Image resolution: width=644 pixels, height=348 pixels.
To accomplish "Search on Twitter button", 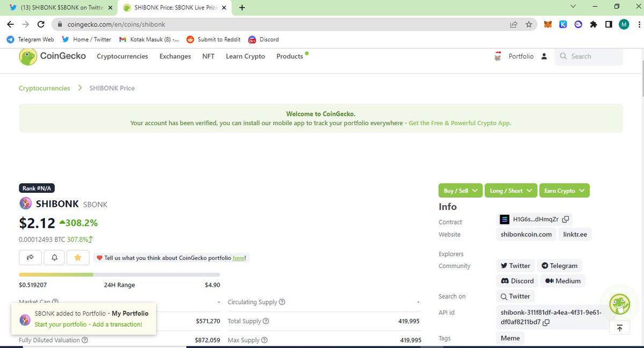I will [x=515, y=296].
